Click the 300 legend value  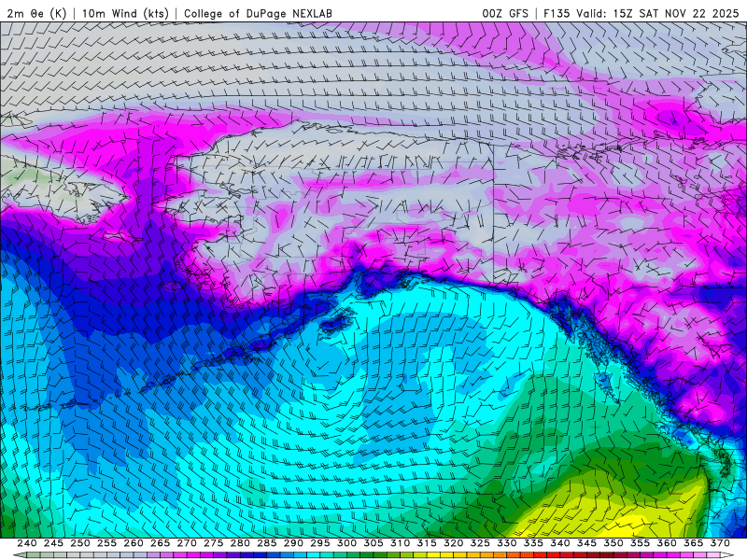pos(346,543)
